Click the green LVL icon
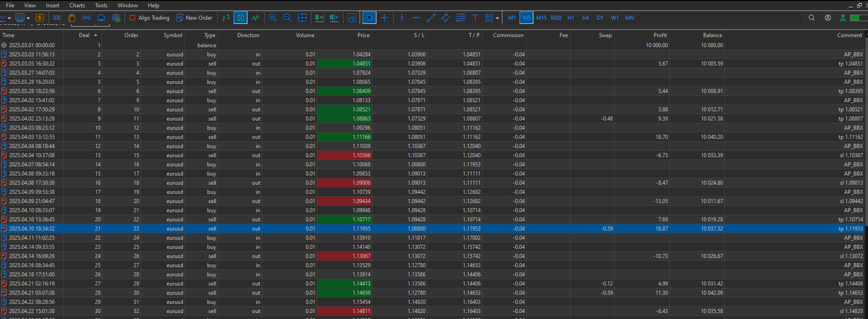 843,18
